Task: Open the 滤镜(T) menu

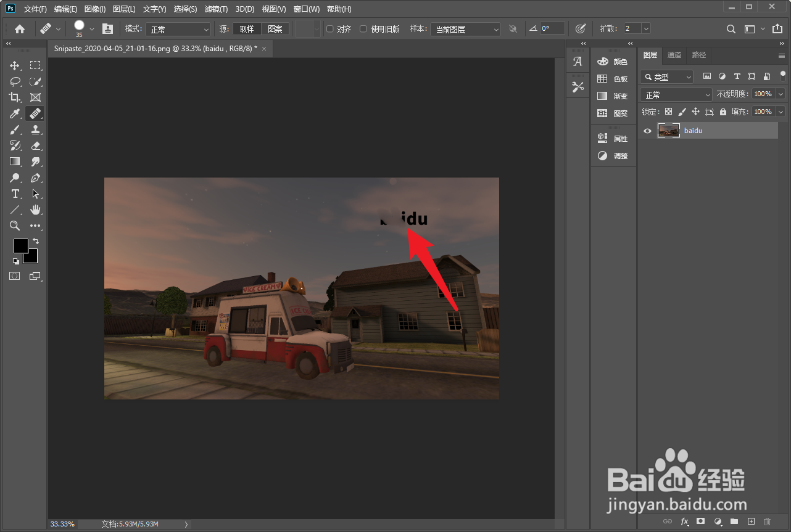Action: (216, 9)
